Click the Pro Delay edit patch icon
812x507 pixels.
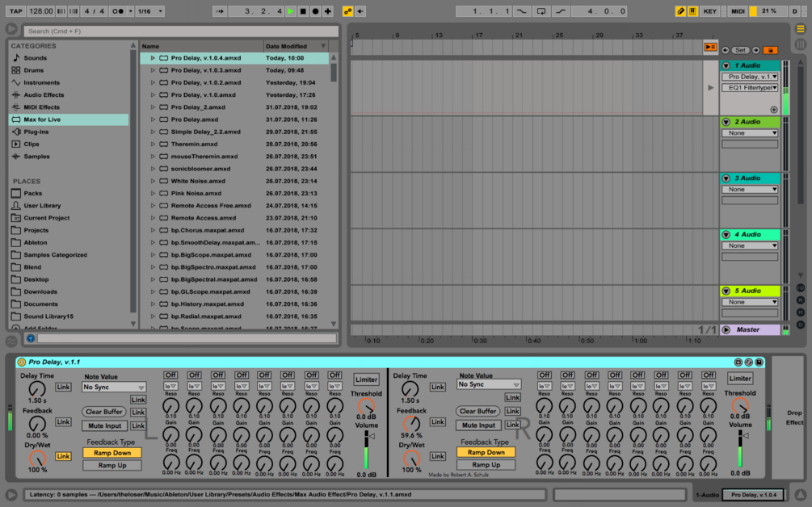(x=738, y=362)
